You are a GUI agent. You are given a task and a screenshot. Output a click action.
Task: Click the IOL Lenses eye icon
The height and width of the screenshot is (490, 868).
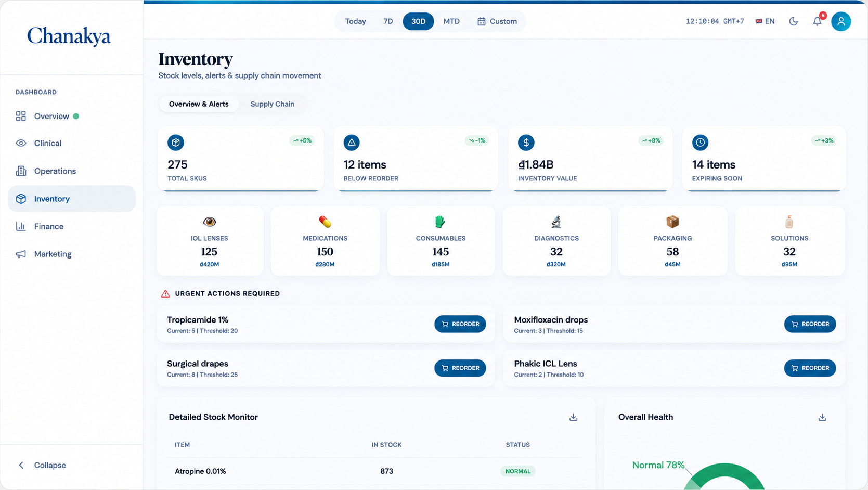click(x=209, y=222)
